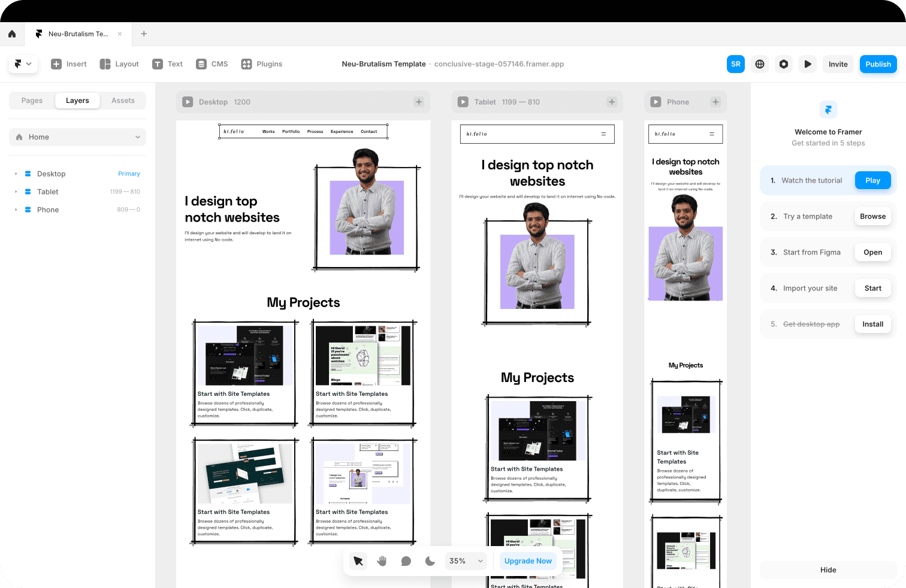Add breakpoint after Desktop

pos(419,102)
